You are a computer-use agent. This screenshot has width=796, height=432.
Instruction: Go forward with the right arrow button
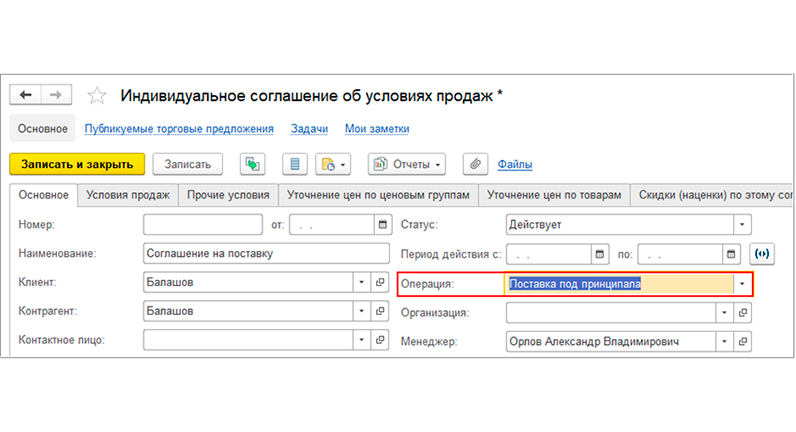56,95
